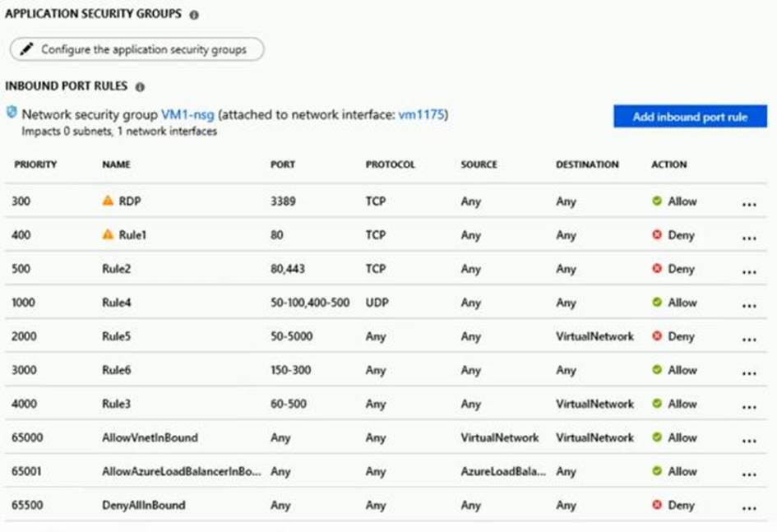Screen dimensions: 777x532
Task: Open the VM1-nsg network security group link
Action: pos(187,115)
